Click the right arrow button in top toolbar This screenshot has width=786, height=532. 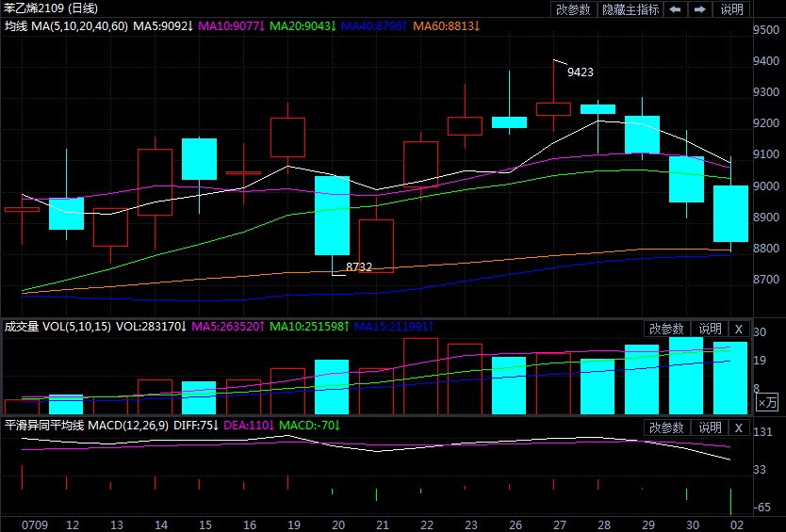click(700, 9)
